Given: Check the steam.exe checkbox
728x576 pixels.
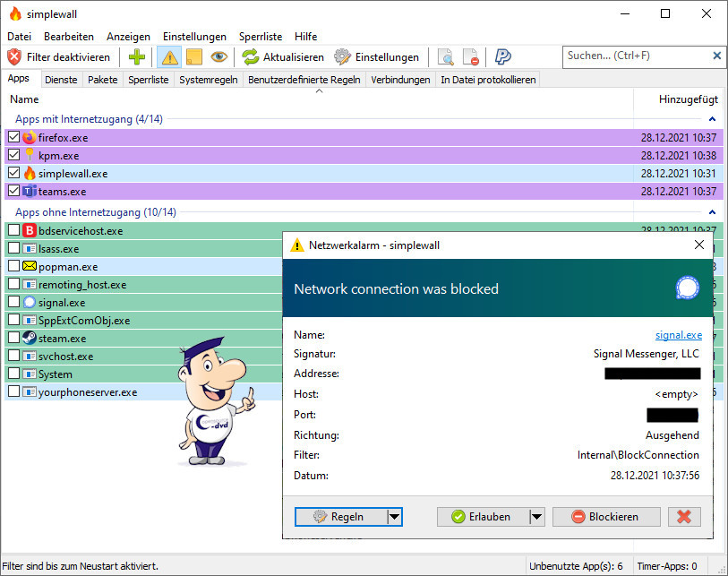Looking at the screenshot, I should pyautogui.click(x=13, y=339).
